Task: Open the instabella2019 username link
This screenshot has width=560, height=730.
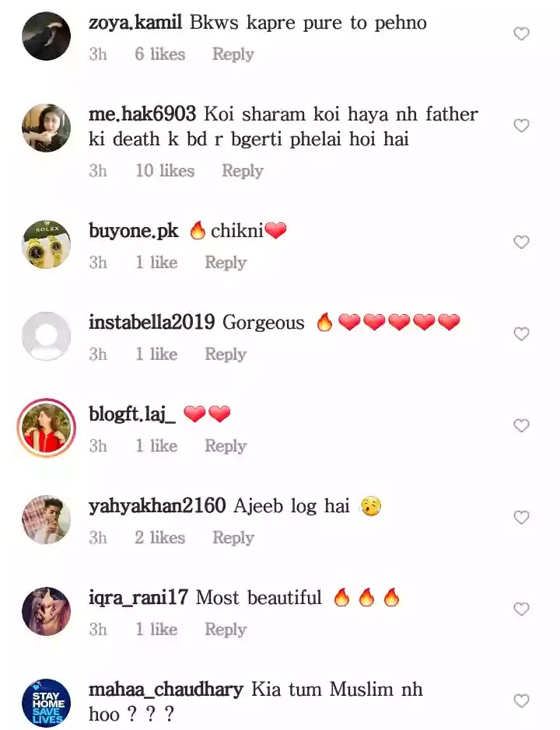Action: (x=152, y=322)
